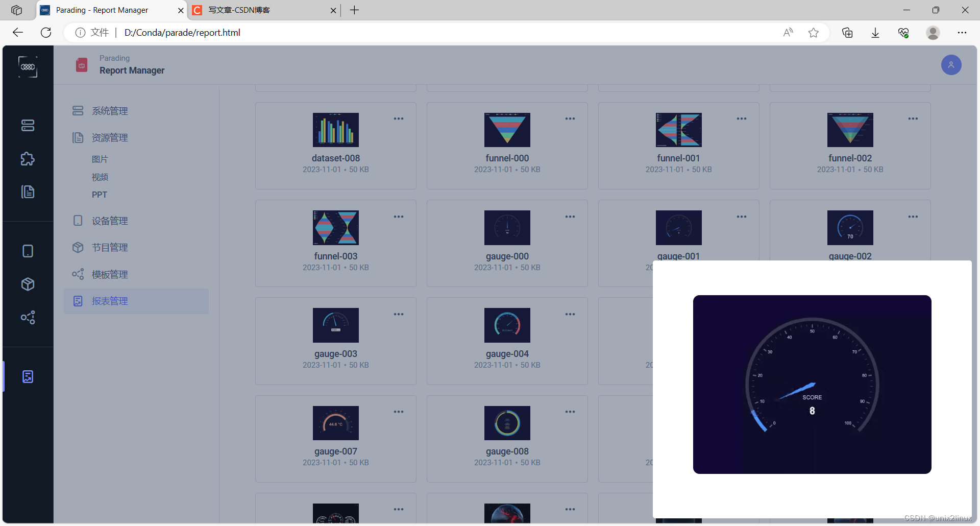Screen dimensions: 980x526
Task: Click site information icon in address bar
Action: coord(80,33)
